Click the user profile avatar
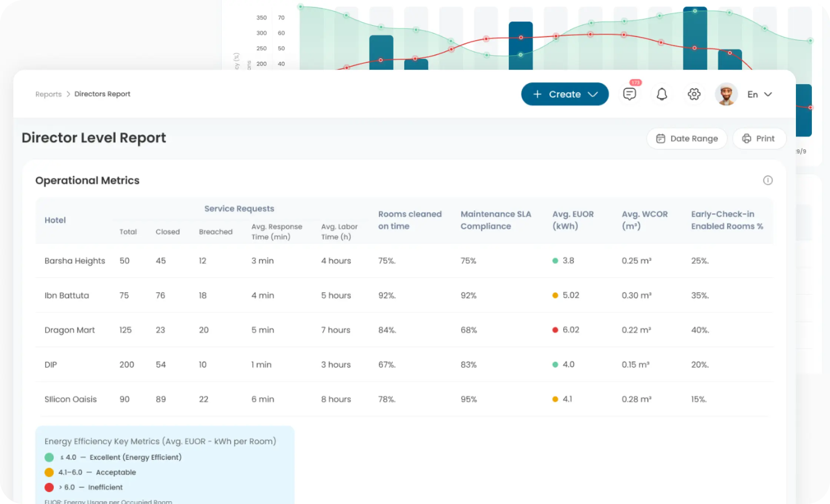The image size is (830, 504). pyautogui.click(x=726, y=94)
